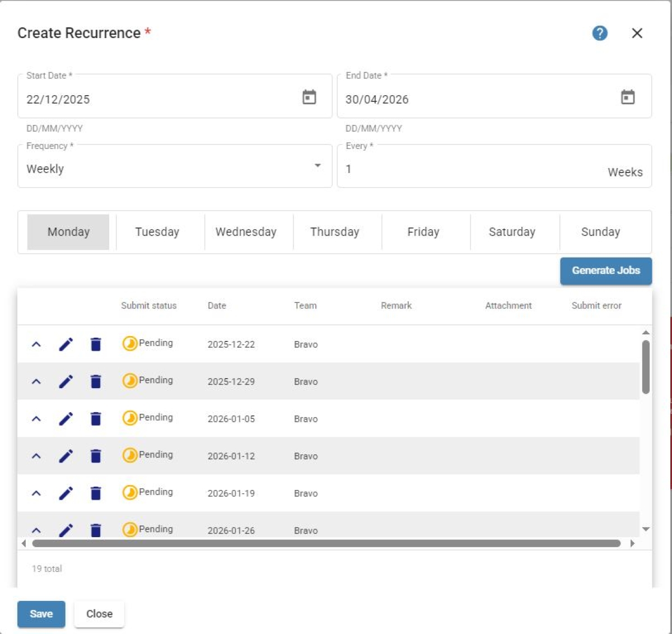This screenshot has width=672, height=634.
Task: Close the Create Recurrence dialog with X
Action: pos(637,33)
